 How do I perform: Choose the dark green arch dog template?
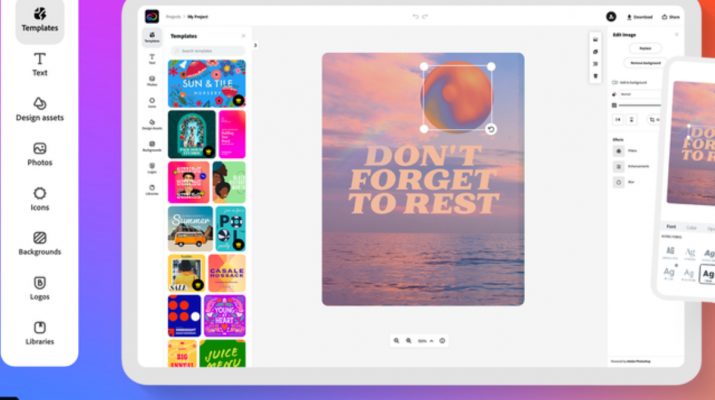pyautogui.click(x=192, y=134)
